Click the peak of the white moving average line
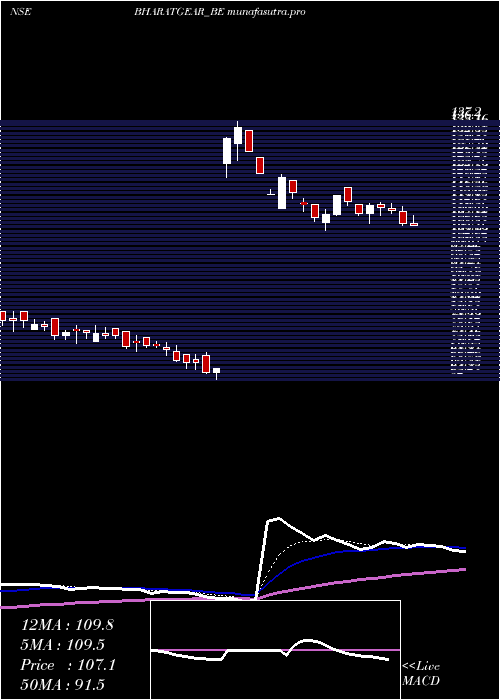The image size is (500, 700). [279, 518]
